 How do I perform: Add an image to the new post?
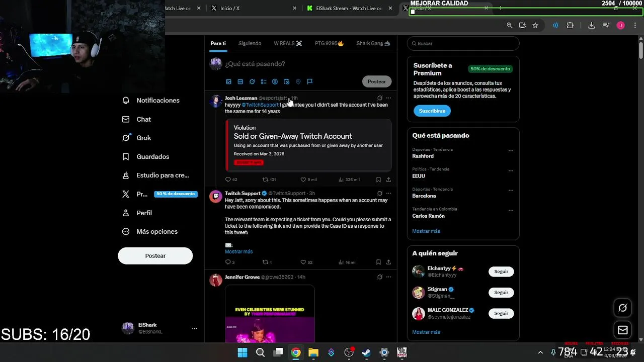coord(228,81)
